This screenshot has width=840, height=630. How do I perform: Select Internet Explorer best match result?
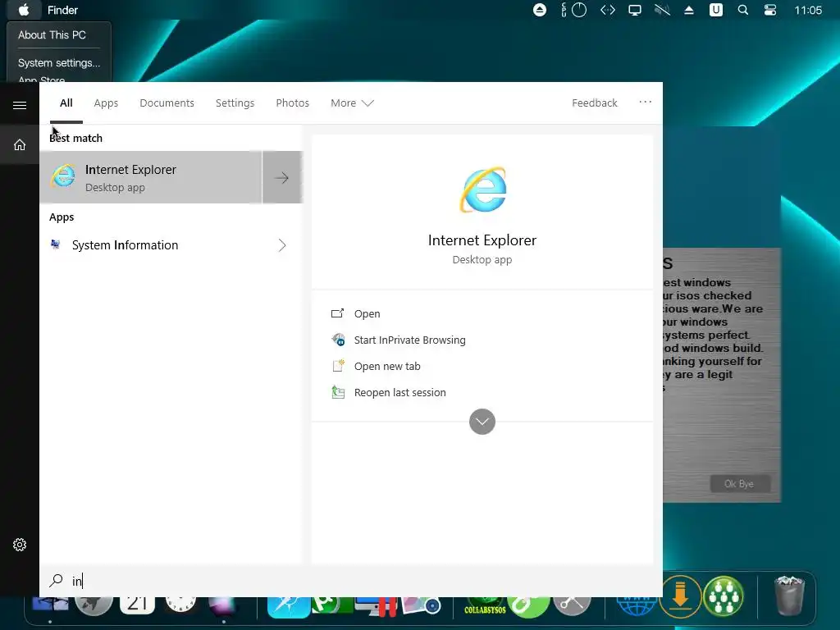tap(151, 177)
